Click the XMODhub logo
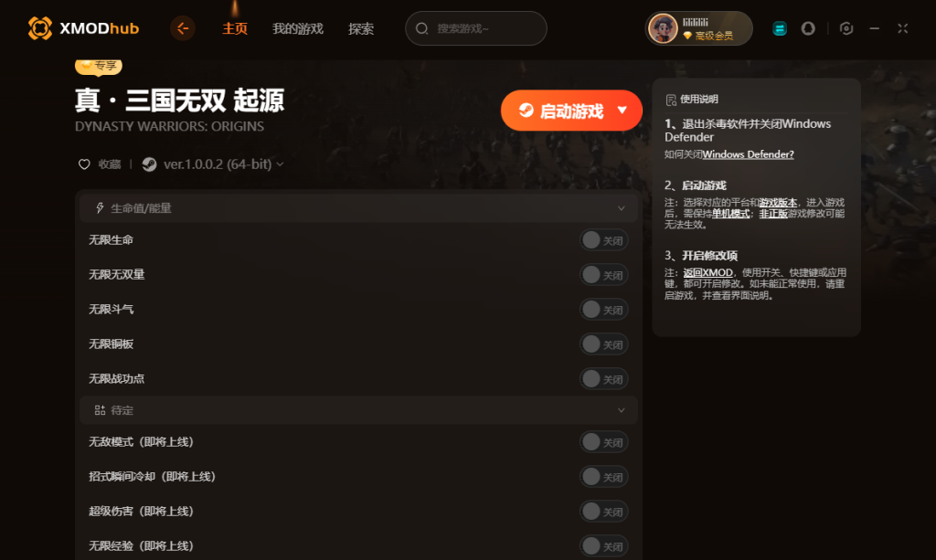This screenshot has height=560, width=936. coord(83,28)
